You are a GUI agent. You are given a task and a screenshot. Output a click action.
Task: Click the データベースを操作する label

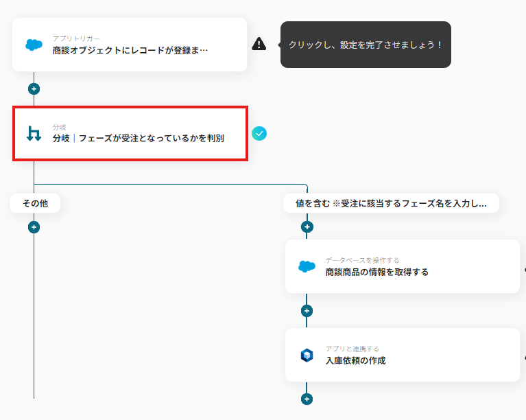tap(363, 260)
